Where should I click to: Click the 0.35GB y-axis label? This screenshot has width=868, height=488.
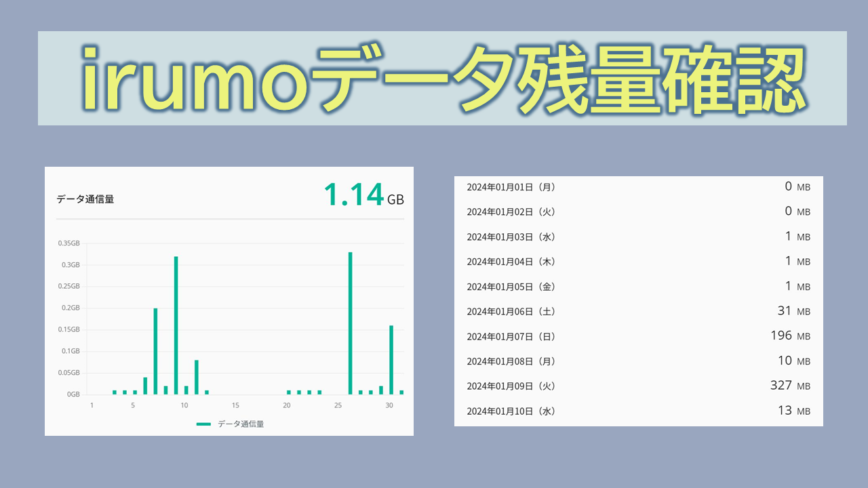pos(68,243)
